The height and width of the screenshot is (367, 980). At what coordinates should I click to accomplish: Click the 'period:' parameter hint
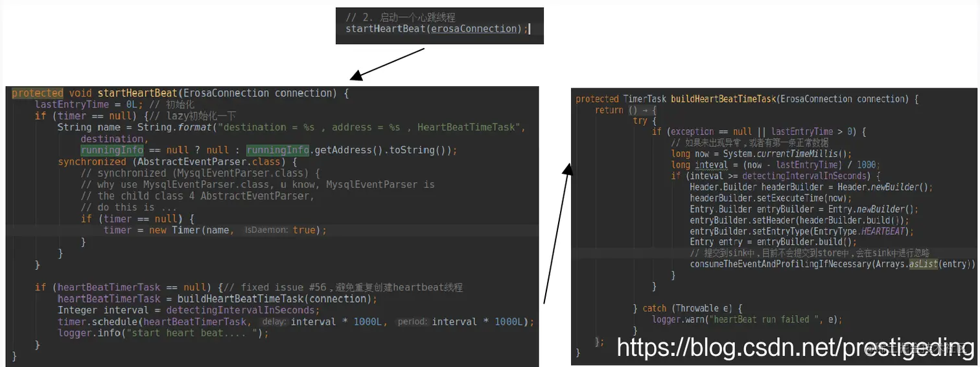point(412,322)
